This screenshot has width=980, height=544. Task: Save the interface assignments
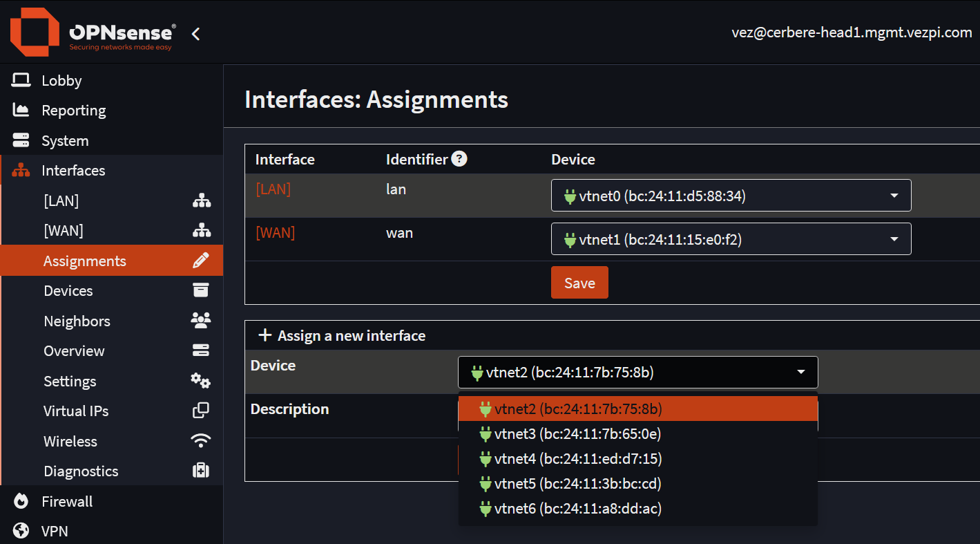pos(579,282)
